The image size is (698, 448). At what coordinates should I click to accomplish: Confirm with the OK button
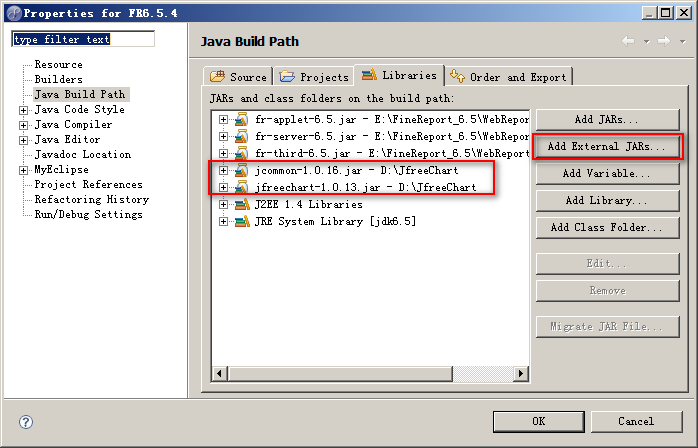pyautogui.click(x=539, y=421)
